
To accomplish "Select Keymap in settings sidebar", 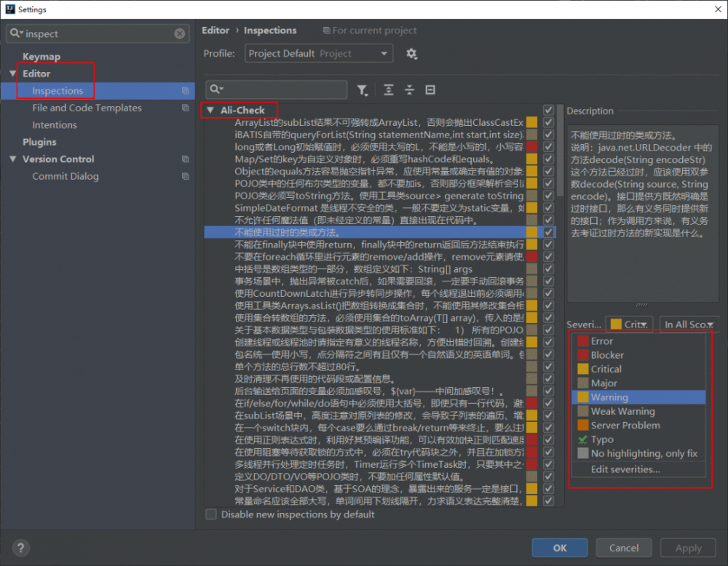I will click(40, 56).
